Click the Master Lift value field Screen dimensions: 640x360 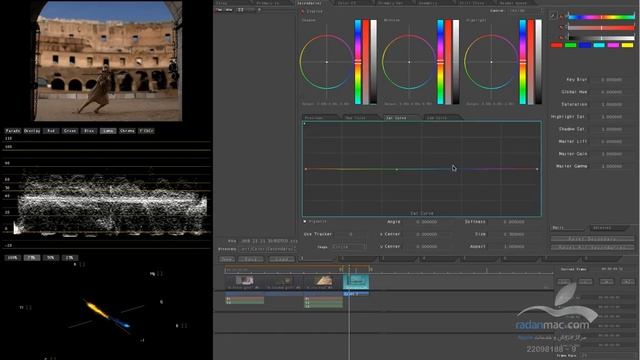[611, 142]
